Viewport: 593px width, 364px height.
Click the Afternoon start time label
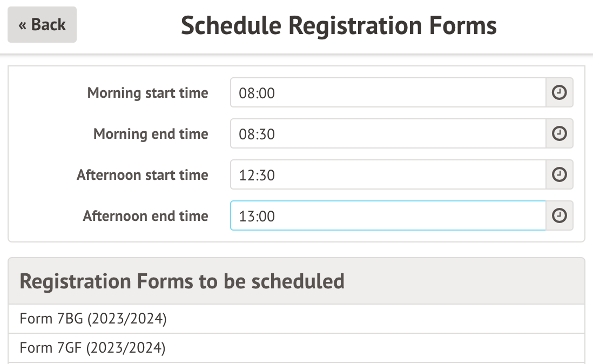tap(142, 175)
